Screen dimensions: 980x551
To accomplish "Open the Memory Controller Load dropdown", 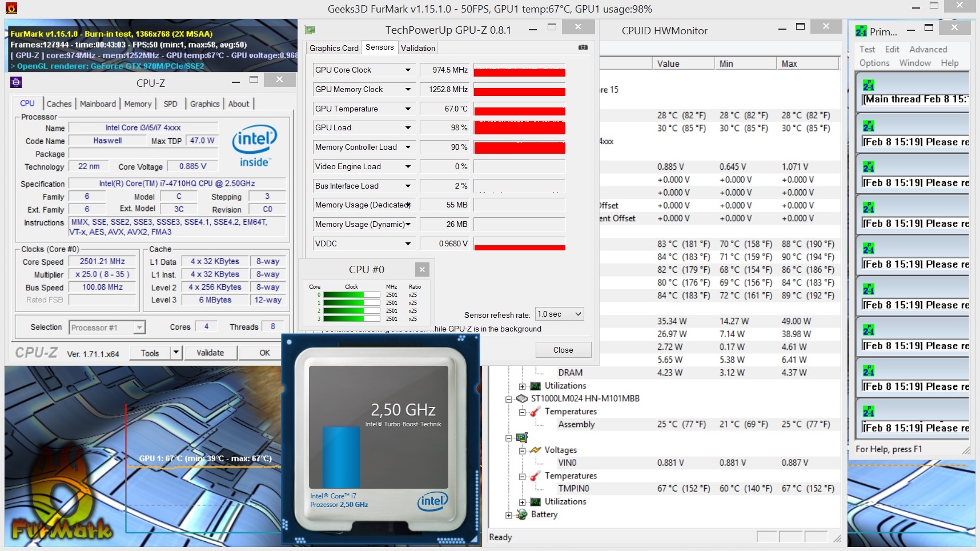I will pos(408,147).
